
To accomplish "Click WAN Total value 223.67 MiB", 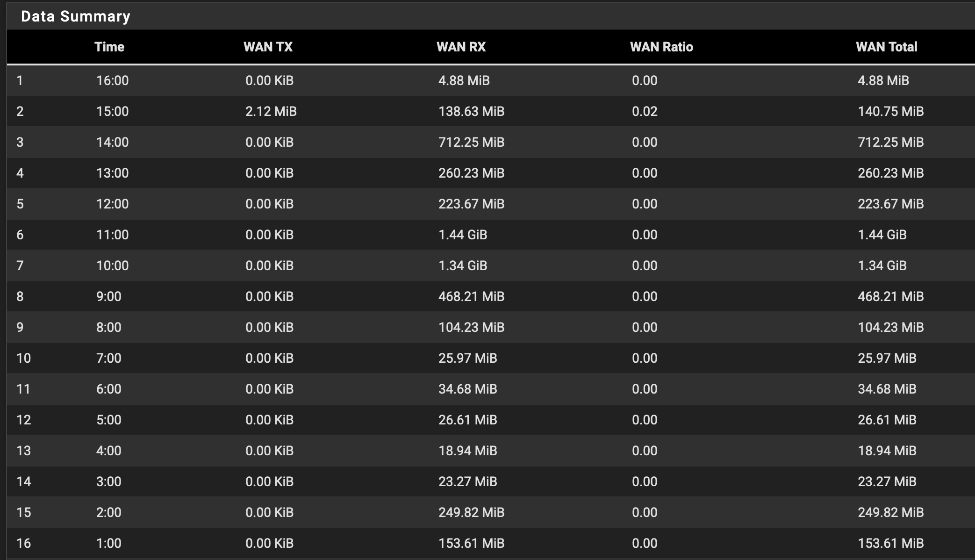I will [890, 204].
